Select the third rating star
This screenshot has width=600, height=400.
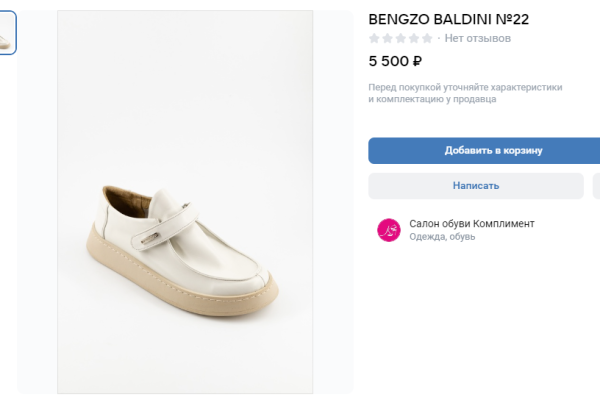[401, 38]
